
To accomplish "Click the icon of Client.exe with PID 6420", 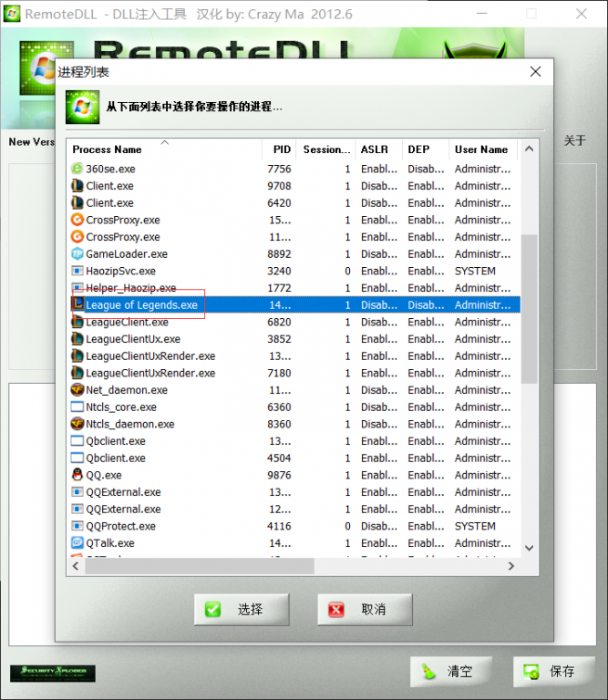I will point(77,202).
